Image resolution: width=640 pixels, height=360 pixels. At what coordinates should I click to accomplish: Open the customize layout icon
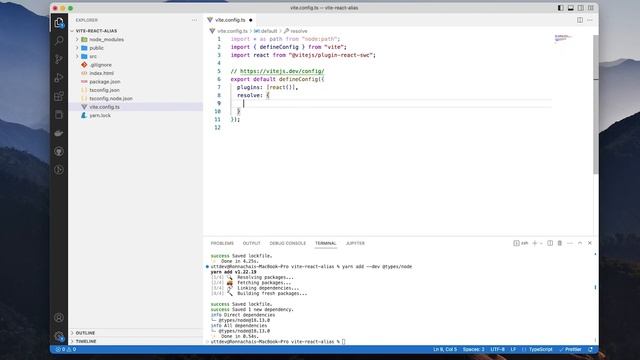pos(591,8)
